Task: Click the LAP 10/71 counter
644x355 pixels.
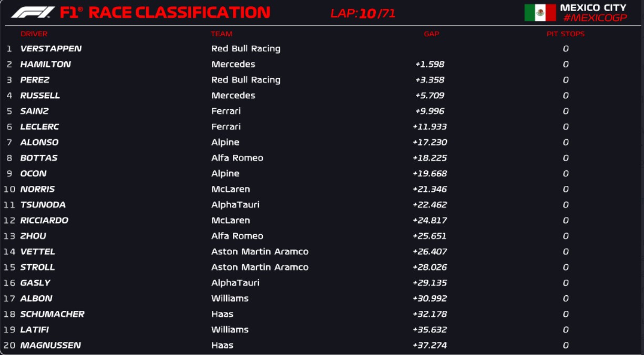Action: click(x=363, y=13)
